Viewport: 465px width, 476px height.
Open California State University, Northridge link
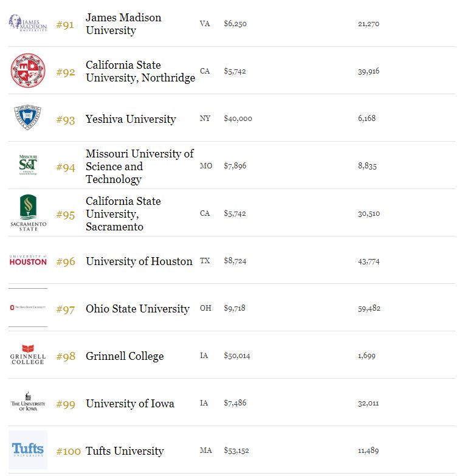[x=140, y=71]
